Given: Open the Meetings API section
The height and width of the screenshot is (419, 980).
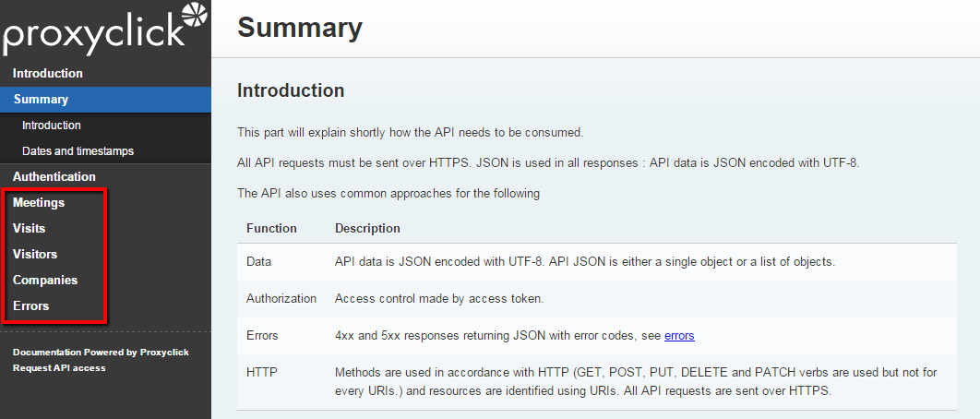Looking at the screenshot, I should tap(39, 202).
